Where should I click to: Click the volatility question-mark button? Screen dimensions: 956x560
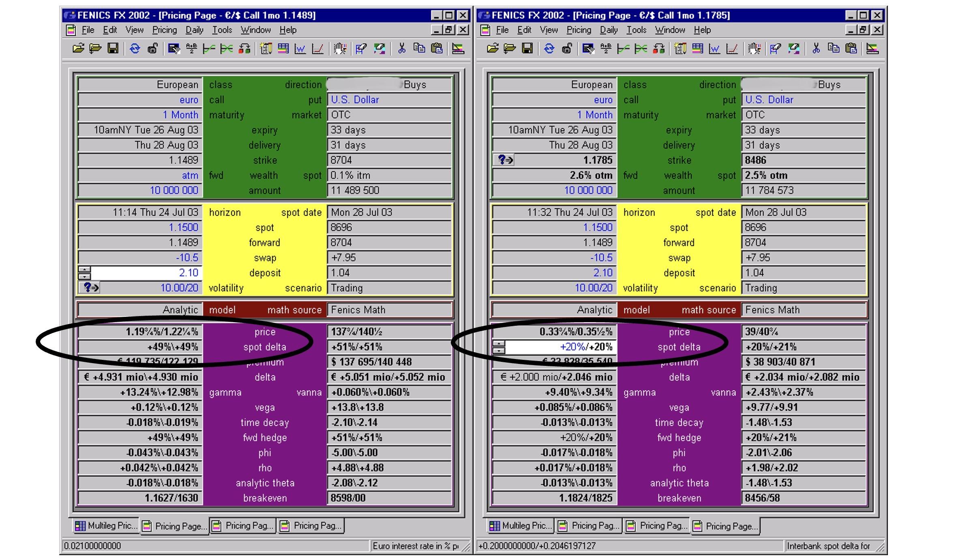click(x=90, y=288)
